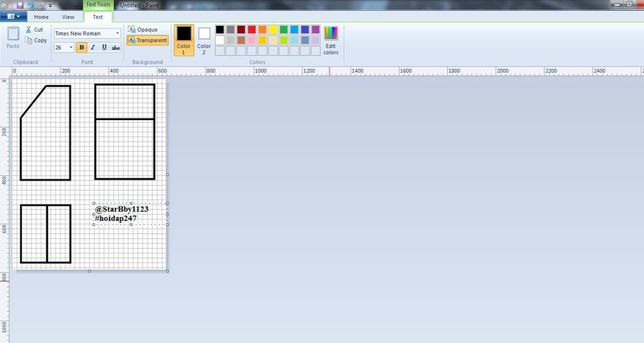Toggle Italic formatting
This screenshot has height=343, width=644.
93,48
